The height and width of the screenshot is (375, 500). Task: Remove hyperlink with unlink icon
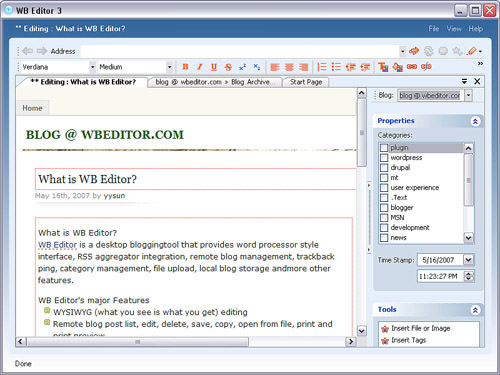pyautogui.click(x=426, y=67)
